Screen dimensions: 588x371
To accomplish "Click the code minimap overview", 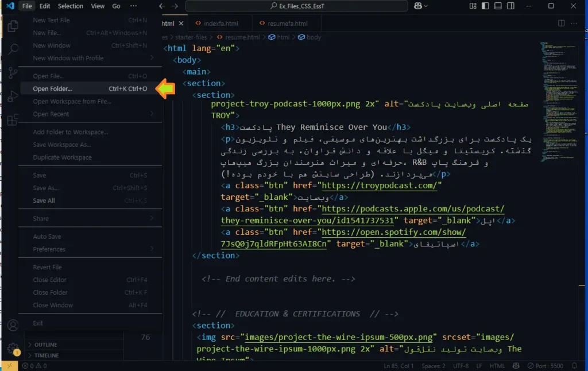I will tap(559, 102).
